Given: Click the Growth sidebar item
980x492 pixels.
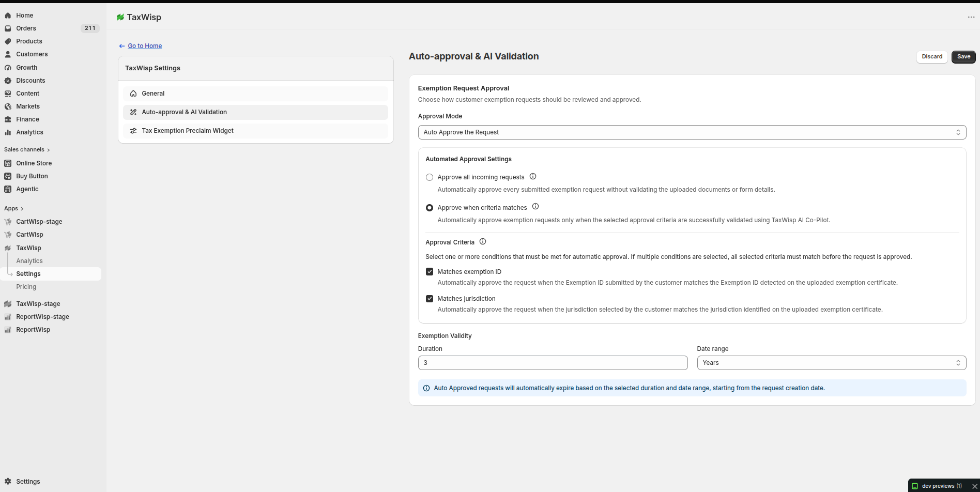Looking at the screenshot, I should pyautogui.click(x=26, y=68).
